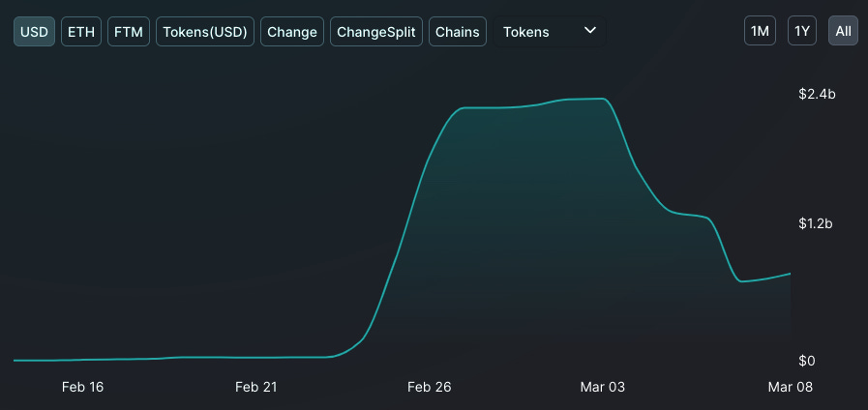Select the All time range
868x410 pixels.
(843, 31)
